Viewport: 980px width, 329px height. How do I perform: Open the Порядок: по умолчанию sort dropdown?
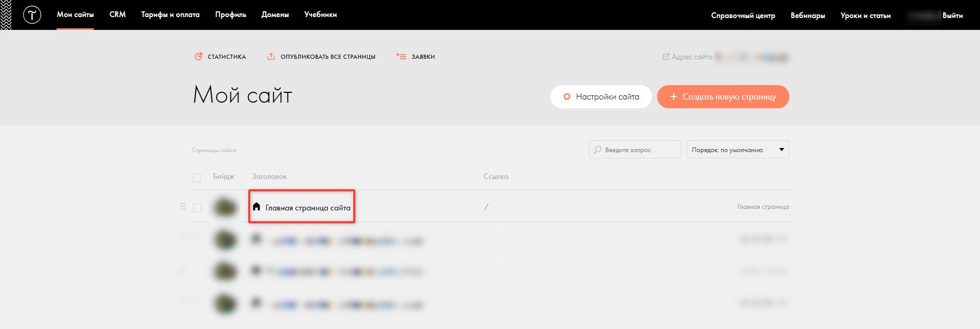tap(737, 150)
